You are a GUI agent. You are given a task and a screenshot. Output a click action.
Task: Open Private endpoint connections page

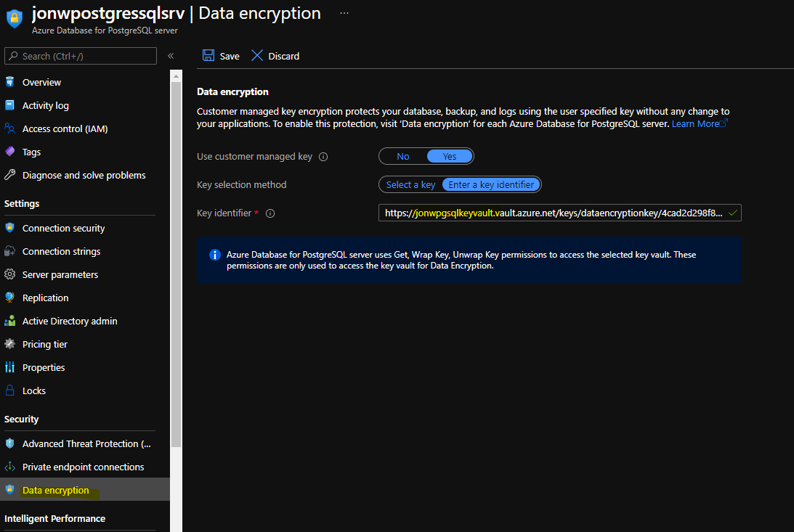point(83,467)
